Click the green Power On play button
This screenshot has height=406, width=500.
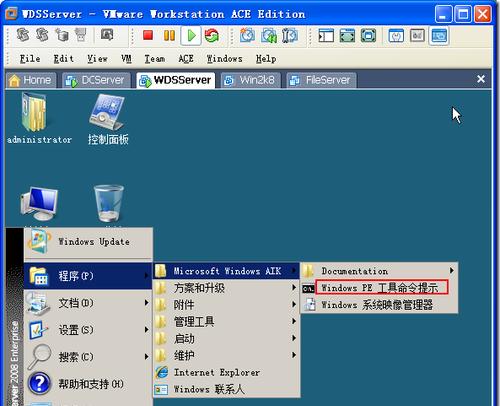191,35
